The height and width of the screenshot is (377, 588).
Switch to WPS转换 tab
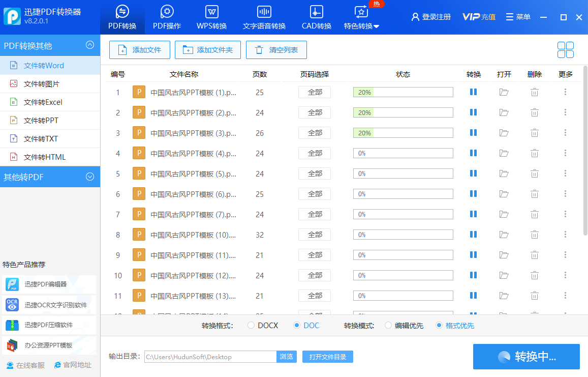point(211,17)
